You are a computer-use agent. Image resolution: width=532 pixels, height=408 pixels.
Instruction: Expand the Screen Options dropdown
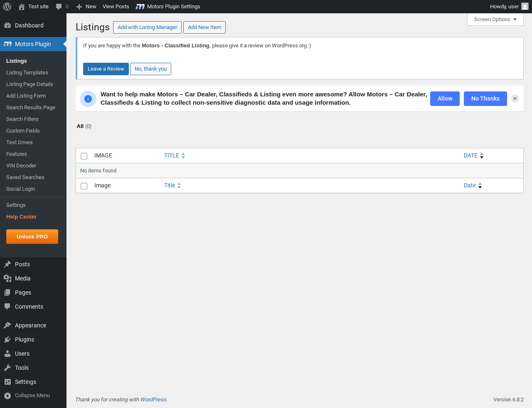[495, 20]
